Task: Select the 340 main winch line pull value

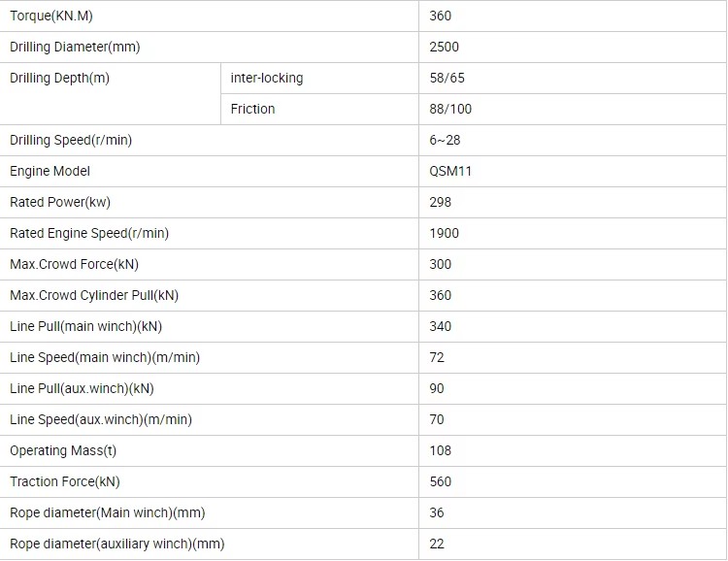Action: tap(440, 326)
